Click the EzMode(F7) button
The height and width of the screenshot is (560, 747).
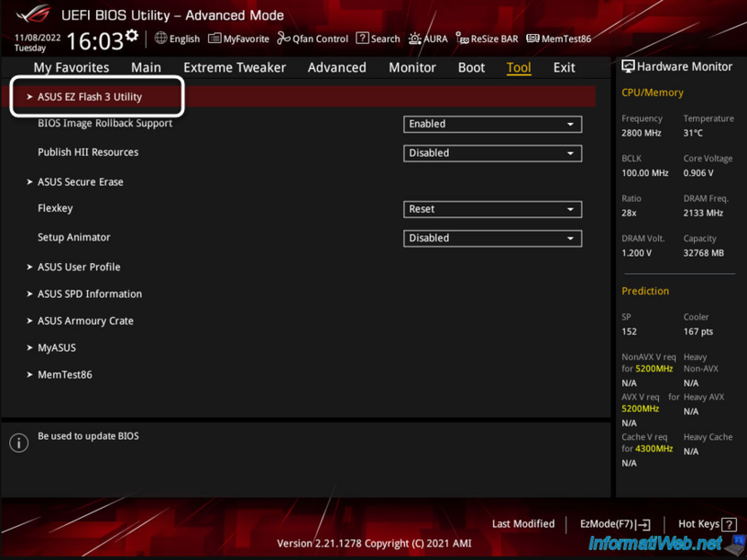pos(615,523)
